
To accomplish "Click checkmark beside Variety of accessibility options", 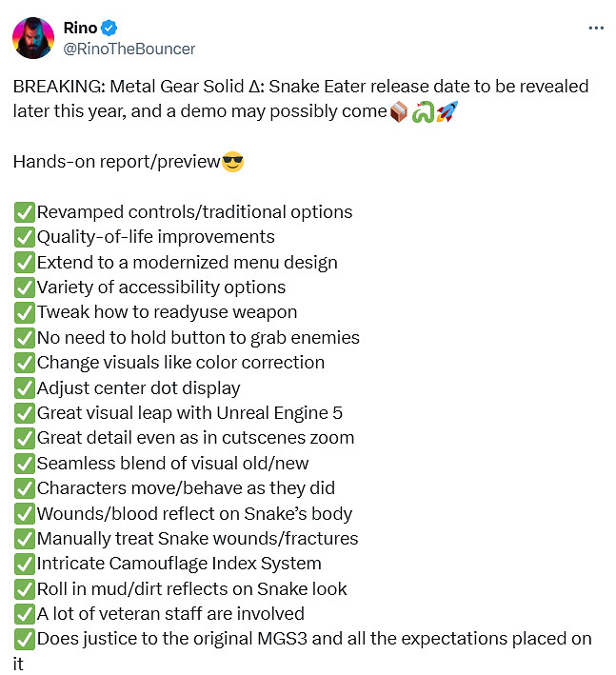I will coord(25,288).
